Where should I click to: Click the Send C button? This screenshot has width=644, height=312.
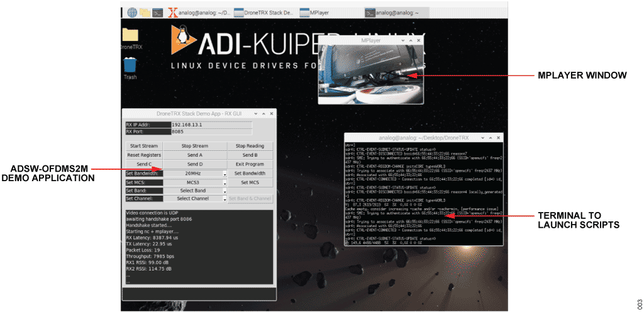pyautogui.click(x=144, y=164)
